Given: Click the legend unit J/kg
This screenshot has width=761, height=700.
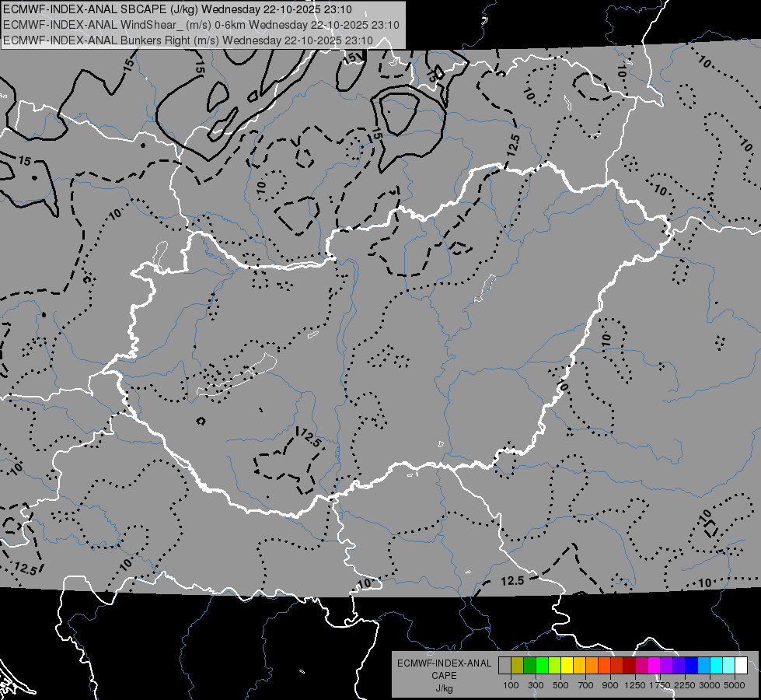Looking at the screenshot, I should tap(444, 688).
